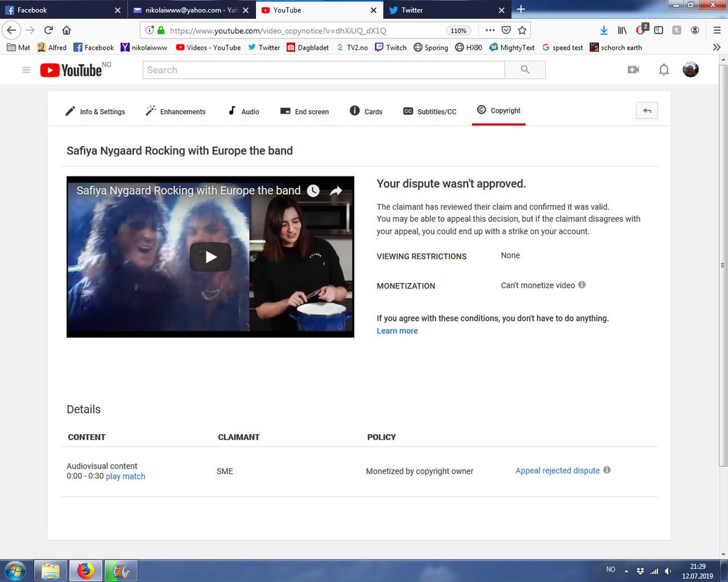This screenshot has height=582, width=728.
Task: Click the Firefox back button
Action: [x=10, y=30]
